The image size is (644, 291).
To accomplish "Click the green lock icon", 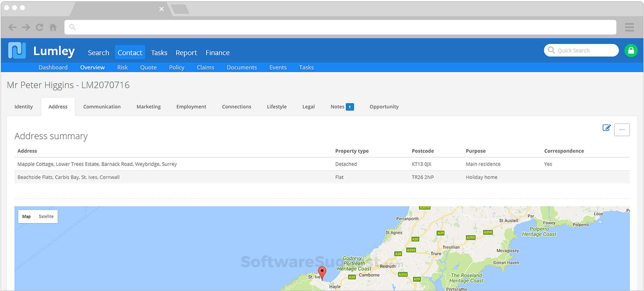I will [x=631, y=50].
